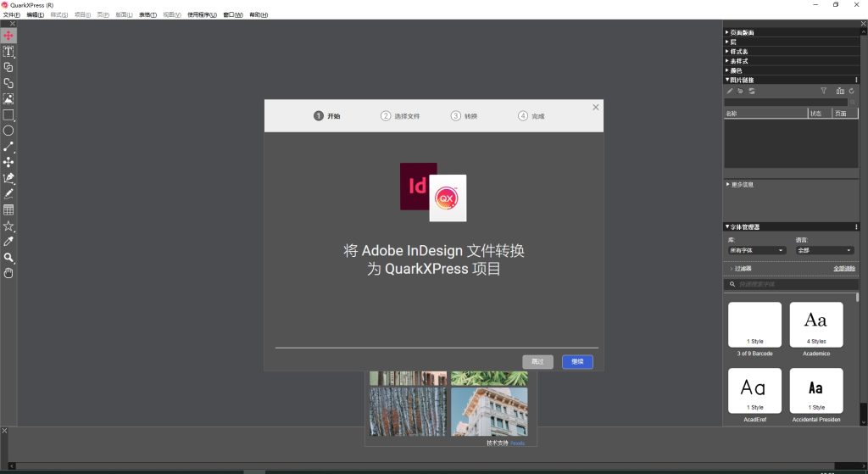Image resolution: width=868 pixels, height=474 pixels.
Task: Open the 窗口(W) menu
Action: click(233, 15)
